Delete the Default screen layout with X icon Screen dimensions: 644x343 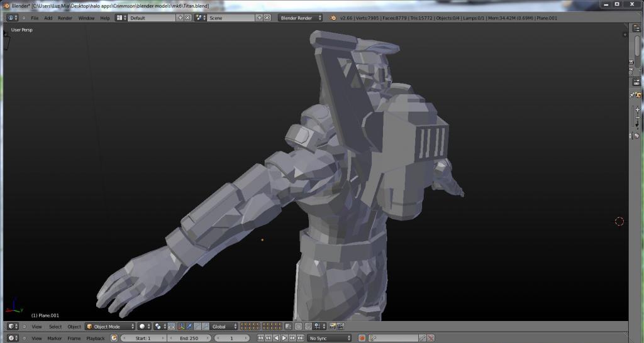coord(187,18)
